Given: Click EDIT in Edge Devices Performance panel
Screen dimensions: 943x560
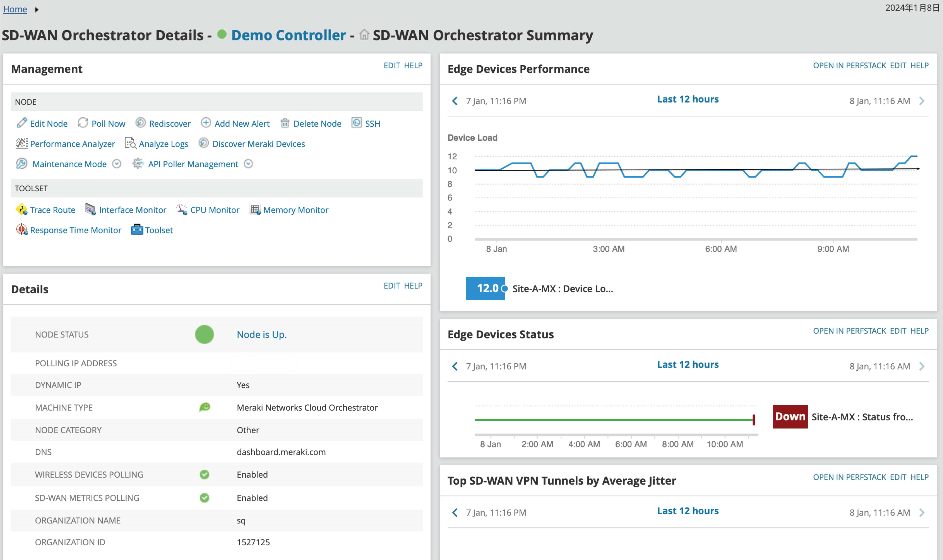Looking at the screenshot, I should pyautogui.click(x=898, y=66).
